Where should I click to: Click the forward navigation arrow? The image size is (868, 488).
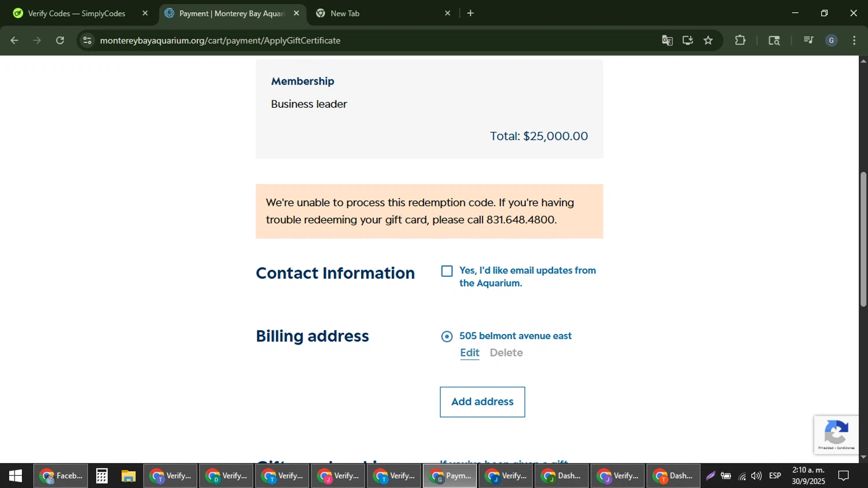point(37,41)
